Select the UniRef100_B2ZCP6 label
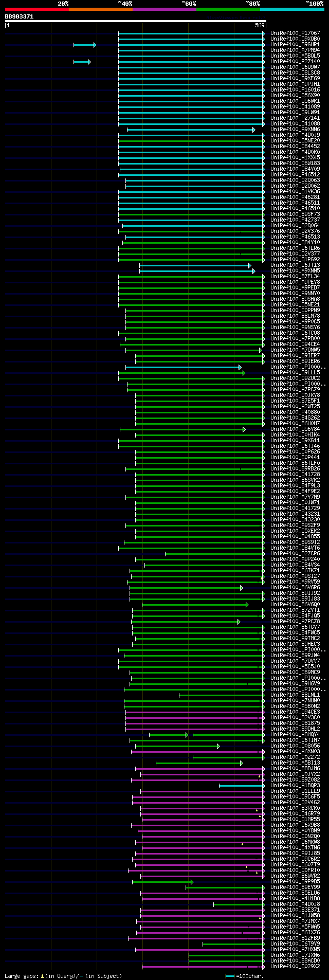329x980 pixels. pyautogui.click(x=295, y=553)
